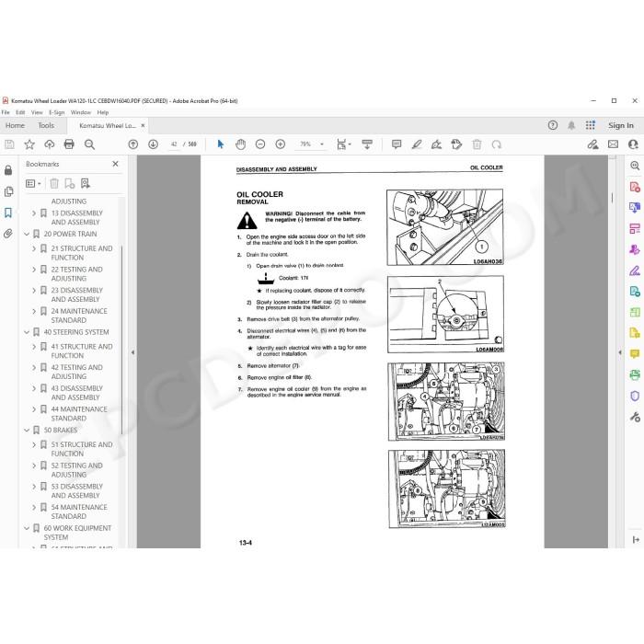The height and width of the screenshot is (644, 644).
Task: Open the Edit menu
Action: pyautogui.click(x=20, y=112)
